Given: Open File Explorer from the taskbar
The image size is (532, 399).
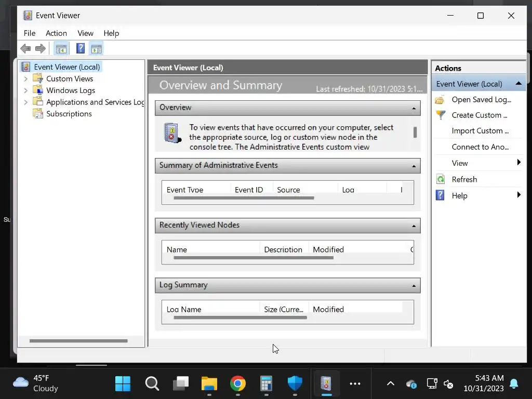Looking at the screenshot, I should [209, 384].
